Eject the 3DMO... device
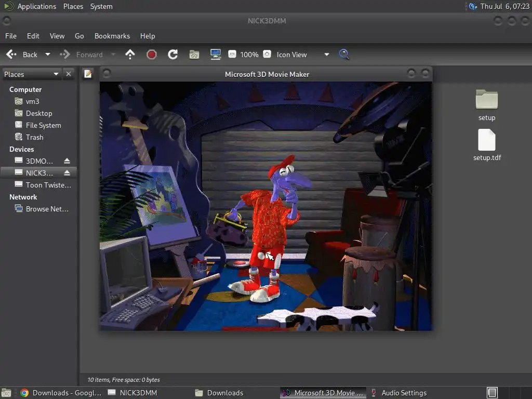The width and height of the screenshot is (532, 399). [67, 161]
